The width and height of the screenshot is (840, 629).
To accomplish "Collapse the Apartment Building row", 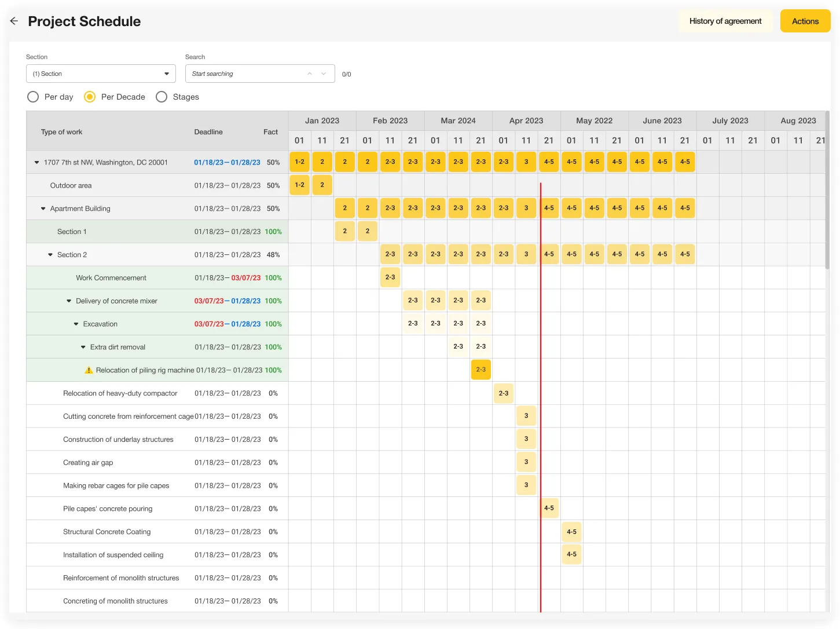I will tap(43, 209).
